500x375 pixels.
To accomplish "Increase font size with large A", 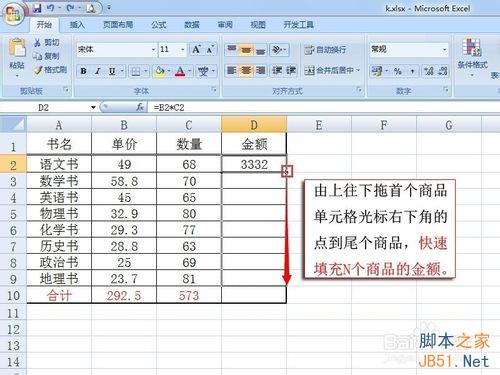I will [196, 49].
